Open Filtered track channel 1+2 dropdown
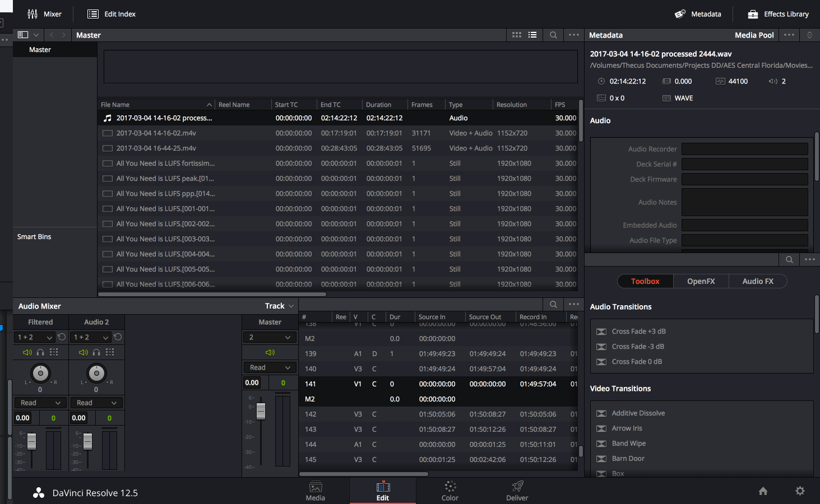Screen dimensions: 820x504 [x=34, y=337]
